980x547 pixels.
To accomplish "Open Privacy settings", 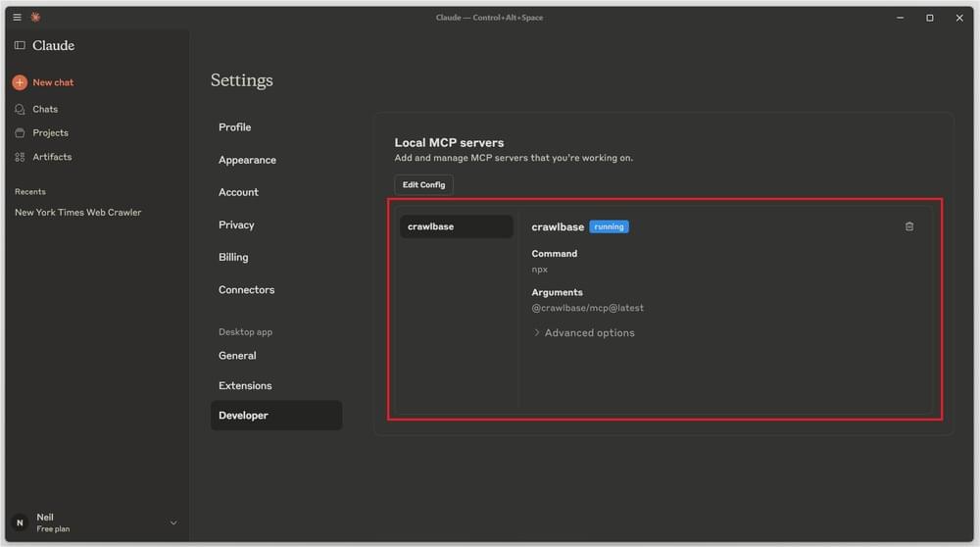I will click(236, 225).
